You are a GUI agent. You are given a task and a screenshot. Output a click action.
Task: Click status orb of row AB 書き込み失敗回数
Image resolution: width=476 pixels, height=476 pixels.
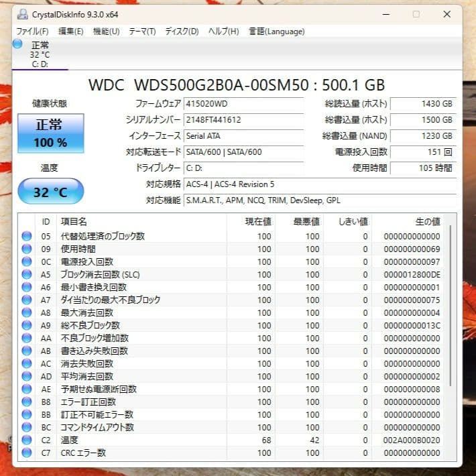tap(27, 351)
